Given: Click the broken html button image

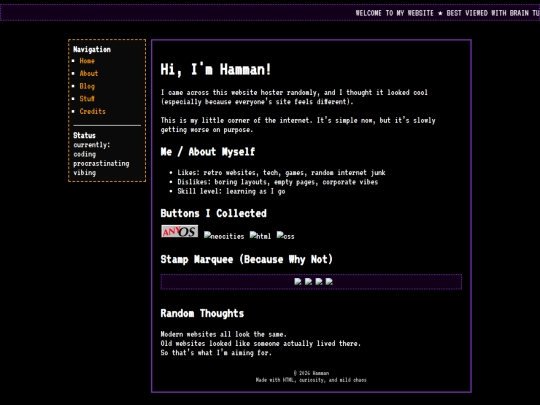Looking at the screenshot, I should 260,236.
